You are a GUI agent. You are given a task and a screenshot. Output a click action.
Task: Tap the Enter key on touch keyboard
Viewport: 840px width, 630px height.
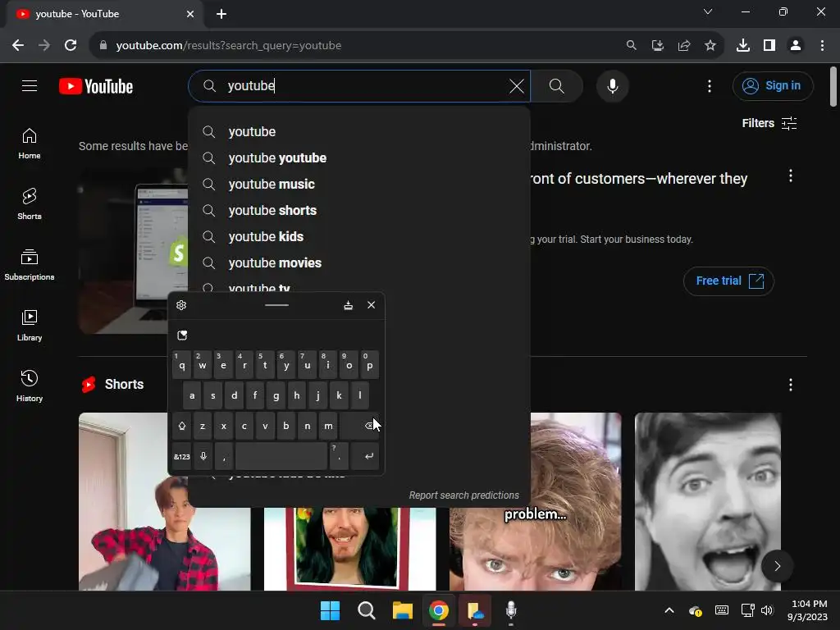tap(365, 456)
